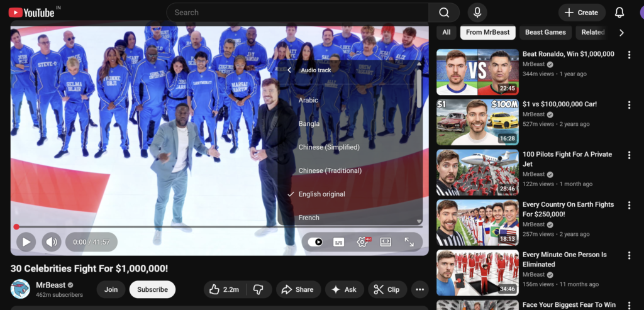Open Every Country On Earth thumbnail
This screenshot has width=644, height=310.
[478, 223]
